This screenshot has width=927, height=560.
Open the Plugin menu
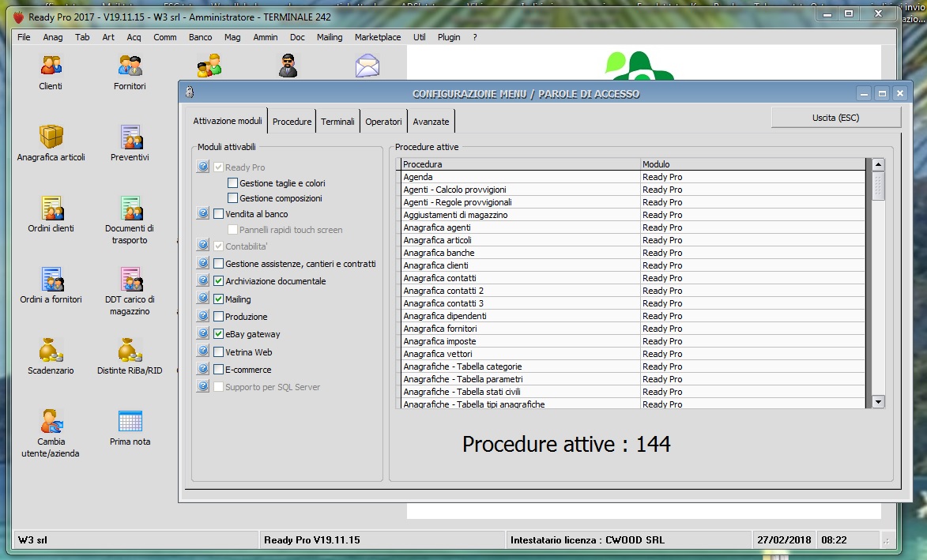coord(449,37)
